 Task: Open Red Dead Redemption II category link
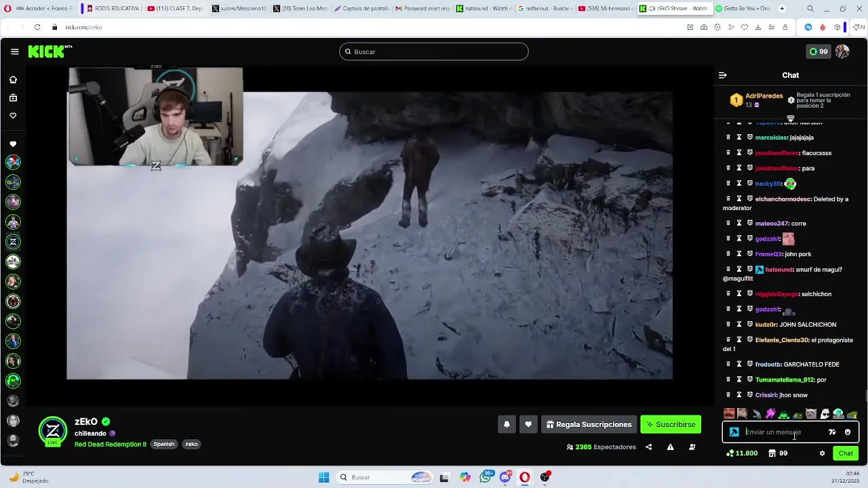(111, 445)
